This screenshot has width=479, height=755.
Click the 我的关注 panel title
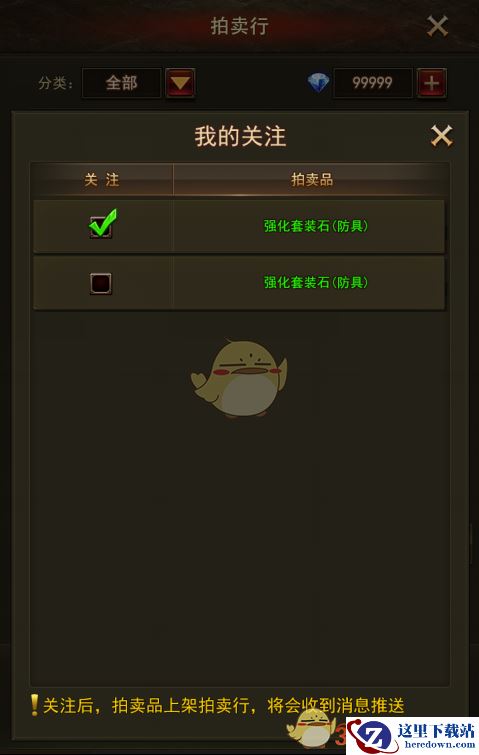click(x=240, y=136)
